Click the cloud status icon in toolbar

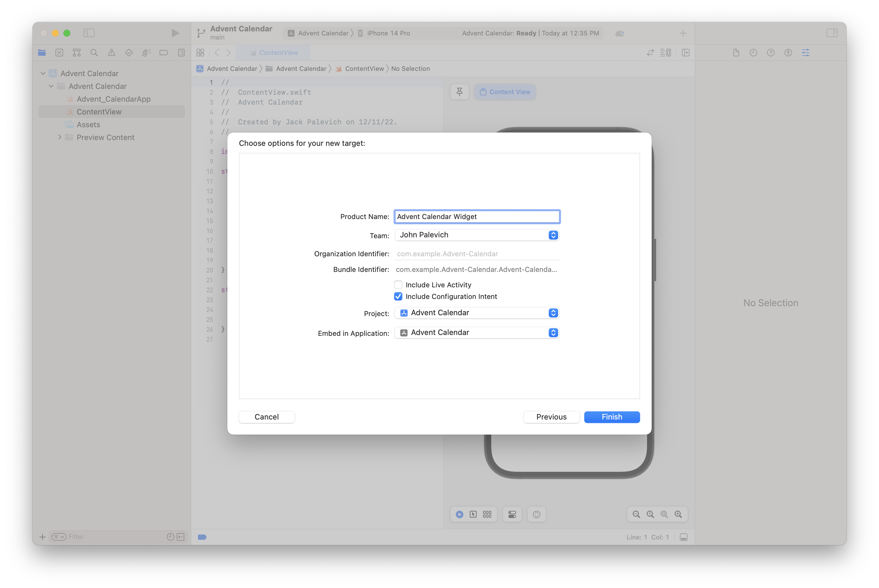(620, 33)
